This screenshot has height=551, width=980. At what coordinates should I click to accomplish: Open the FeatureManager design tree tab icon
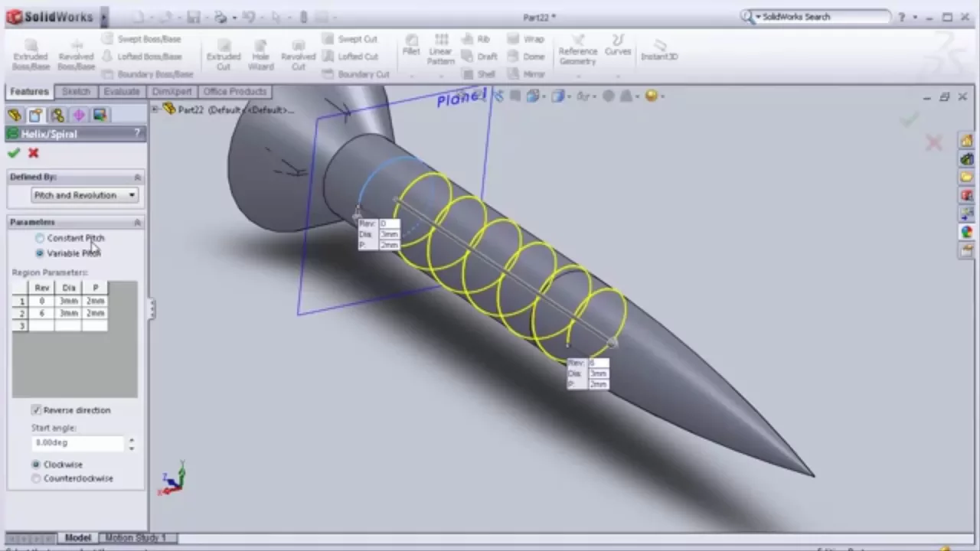pyautogui.click(x=14, y=115)
